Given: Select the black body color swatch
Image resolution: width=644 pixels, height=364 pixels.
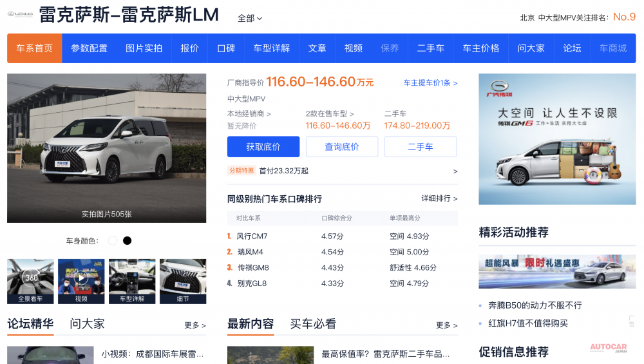Looking at the screenshot, I should (x=127, y=241).
